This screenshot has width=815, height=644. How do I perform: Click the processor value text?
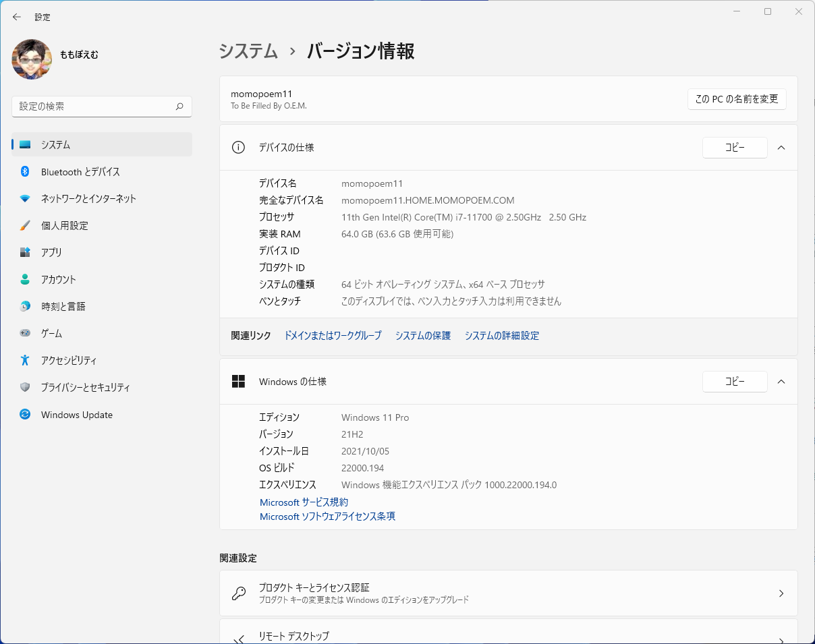pyautogui.click(x=463, y=217)
